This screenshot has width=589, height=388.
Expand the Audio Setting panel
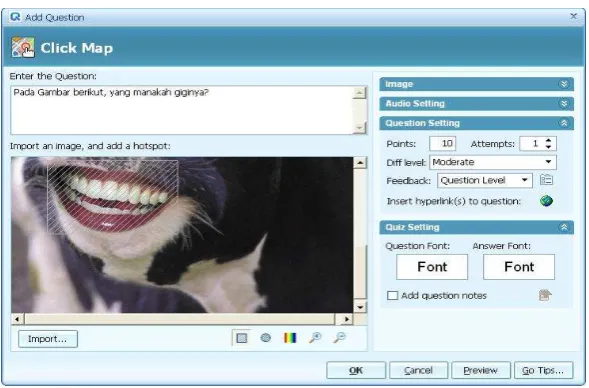pyautogui.click(x=564, y=103)
